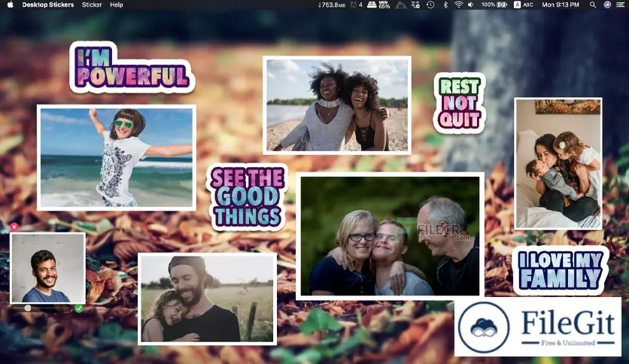Click the SEE THE GOOD THINGS sticker
This screenshot has width=629, height=364.
pos(247,197)
